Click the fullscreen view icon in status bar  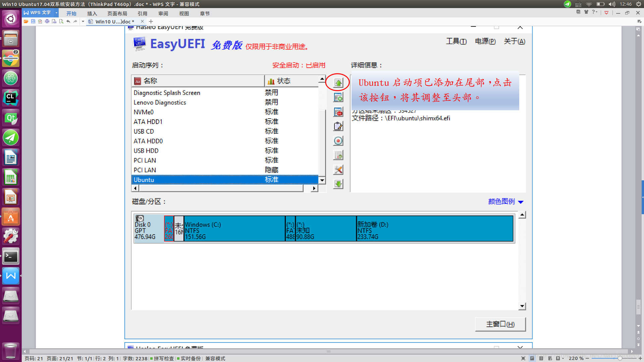[523, 358]
